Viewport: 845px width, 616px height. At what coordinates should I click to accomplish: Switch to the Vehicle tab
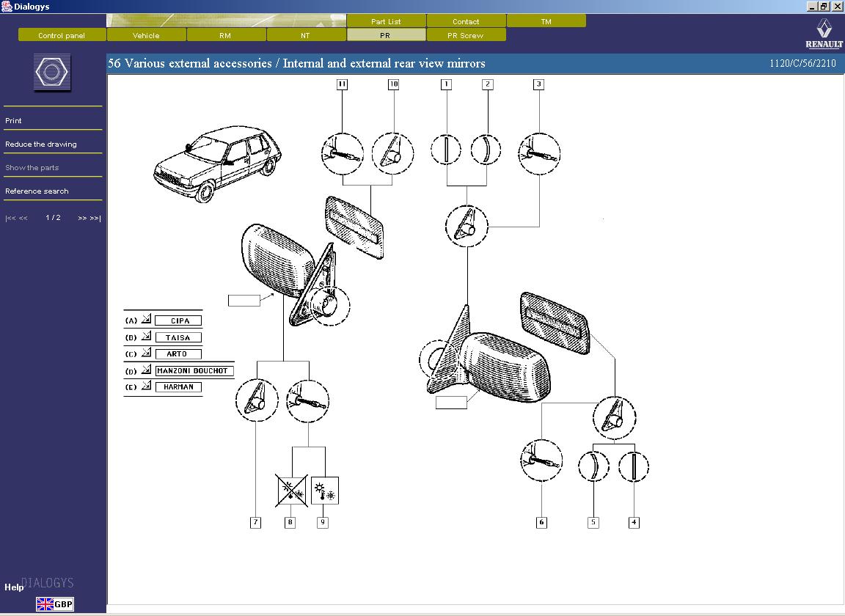[x=147, y=35]
